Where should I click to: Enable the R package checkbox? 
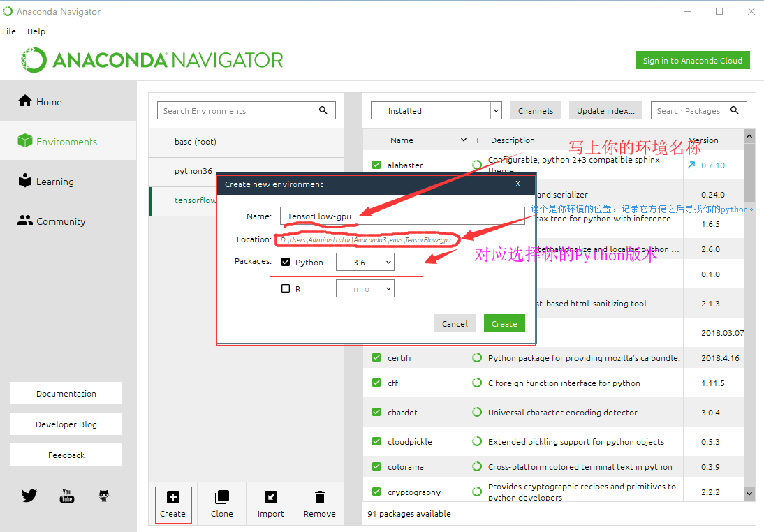click(286, 288)
